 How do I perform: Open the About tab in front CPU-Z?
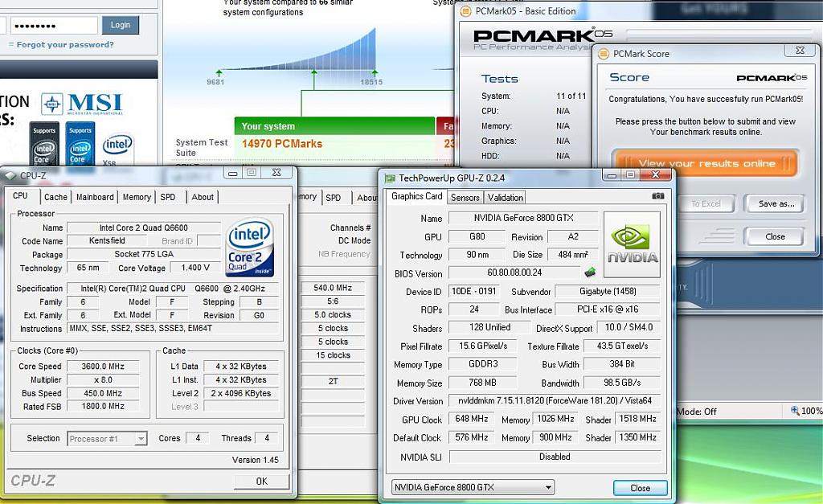tap(203, 197)
